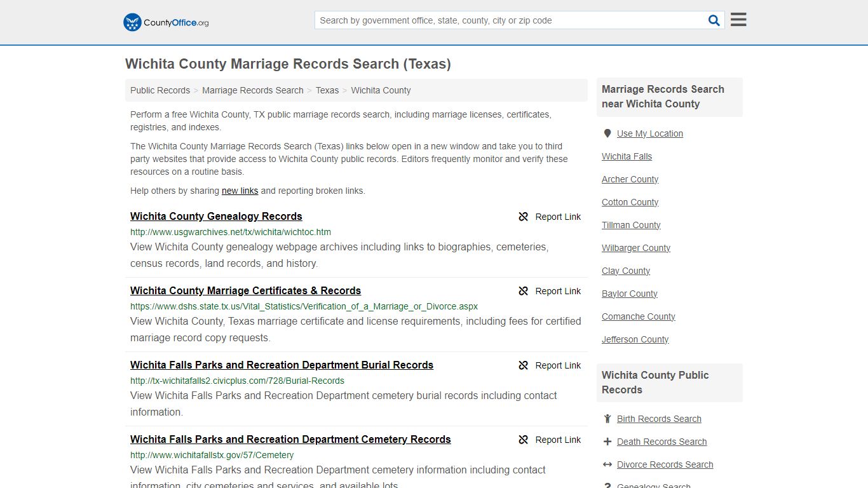Open Baylor County link
Screen dimensions: 868x488
point(629,294)
